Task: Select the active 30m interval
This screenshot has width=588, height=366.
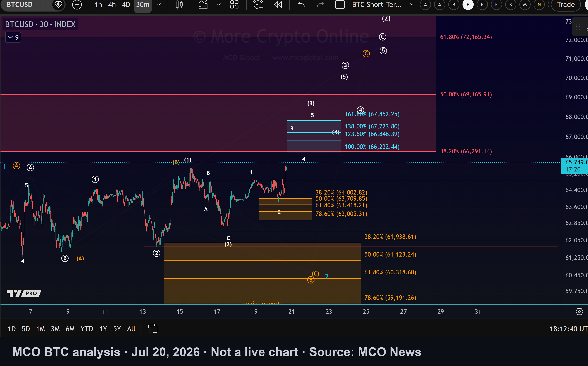Action: click(x=143, y=5)
